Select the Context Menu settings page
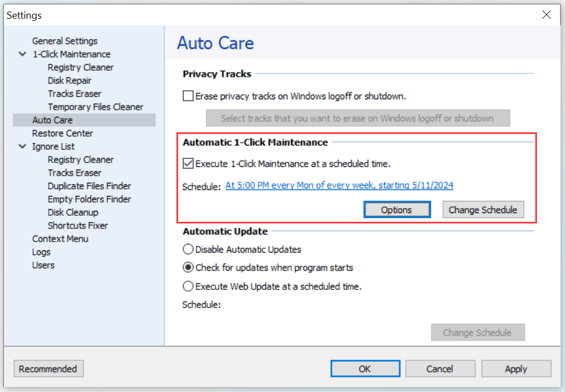 pyautogui.click(x=60, y=238)
